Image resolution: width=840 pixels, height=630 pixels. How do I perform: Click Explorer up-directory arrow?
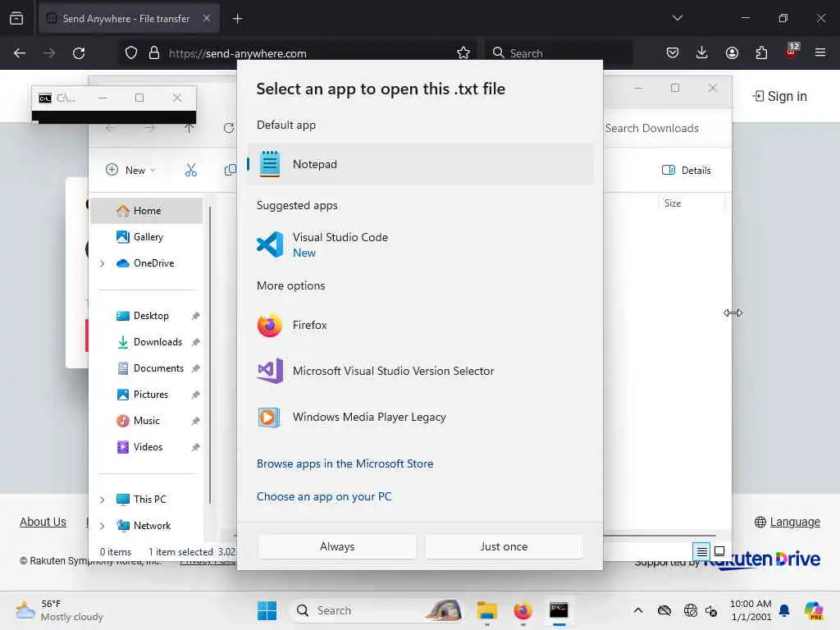coord(189,128)
